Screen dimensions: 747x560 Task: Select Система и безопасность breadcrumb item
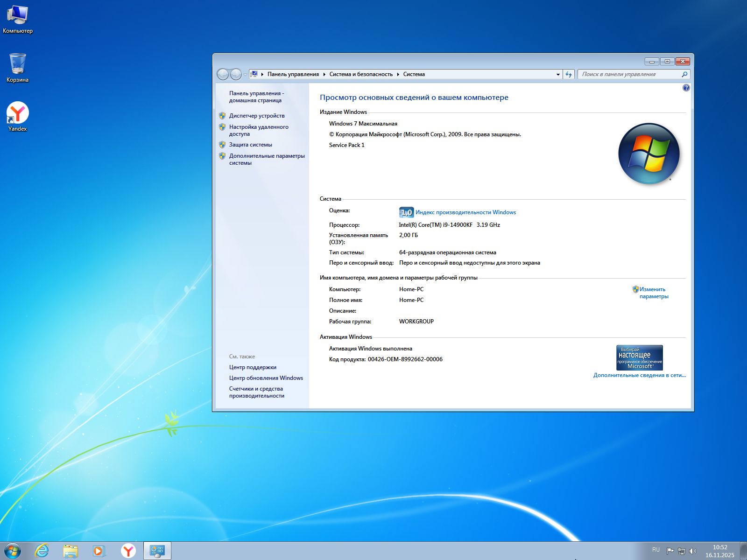coord(361,74)
